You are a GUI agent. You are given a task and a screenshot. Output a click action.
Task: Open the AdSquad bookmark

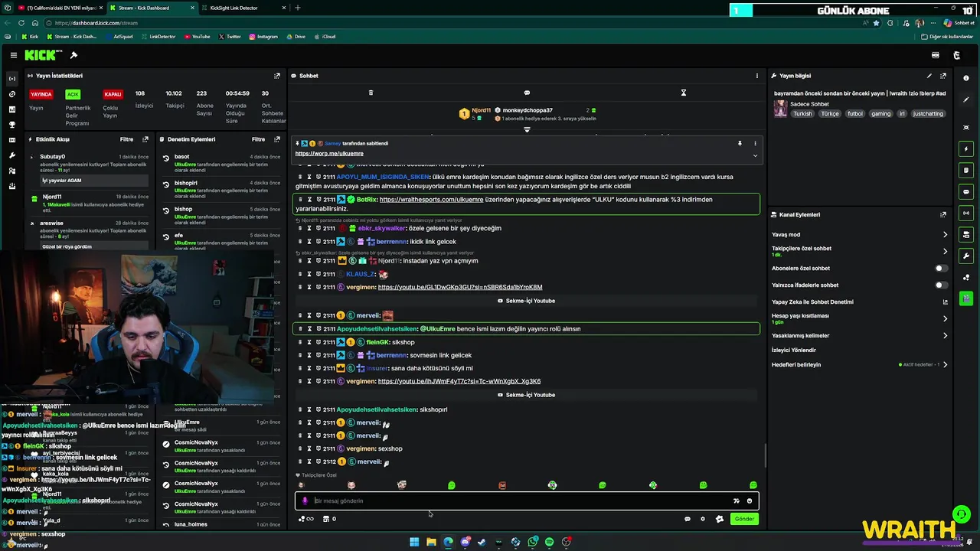tap(119, 37)
